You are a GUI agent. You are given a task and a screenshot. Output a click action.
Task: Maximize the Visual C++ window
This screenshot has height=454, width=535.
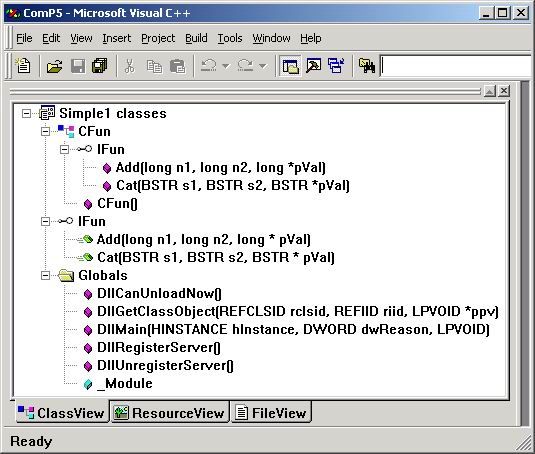[503, 13]
